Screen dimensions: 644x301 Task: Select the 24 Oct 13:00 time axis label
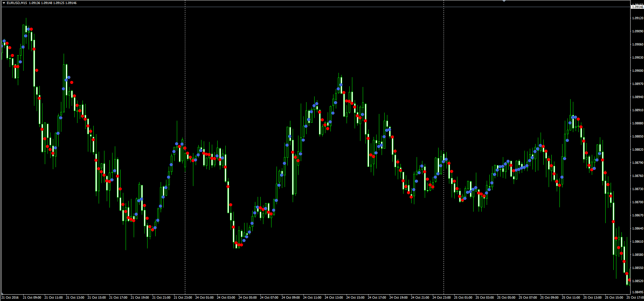point(334,298)
